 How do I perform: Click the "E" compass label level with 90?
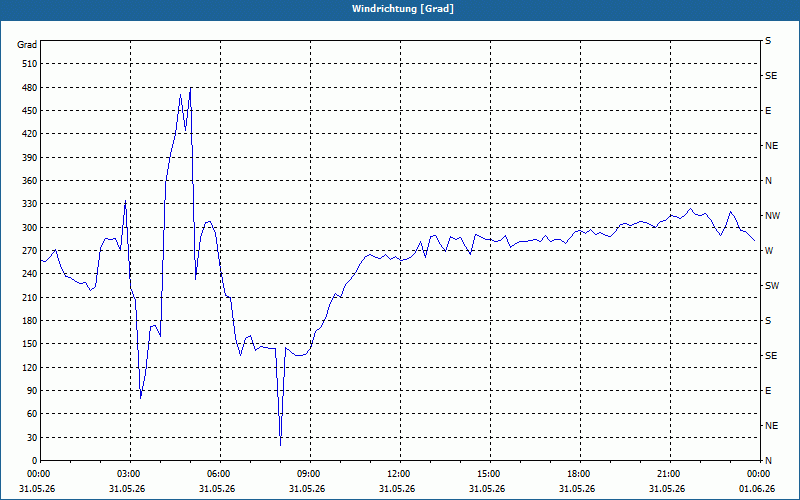768,391
